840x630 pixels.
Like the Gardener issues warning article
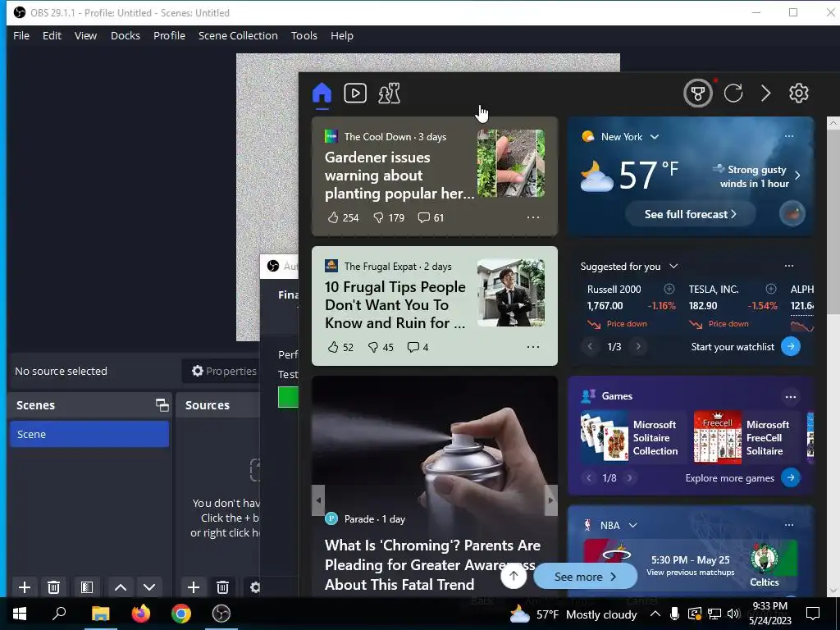343,217
